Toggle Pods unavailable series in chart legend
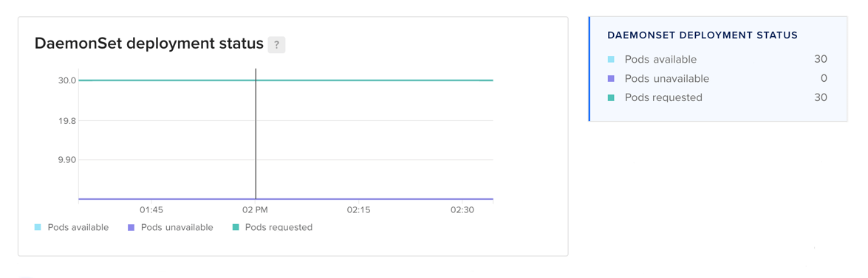 point(170,227)
